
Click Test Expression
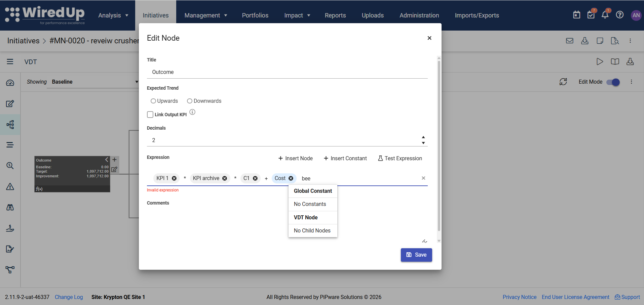(400, 158)
